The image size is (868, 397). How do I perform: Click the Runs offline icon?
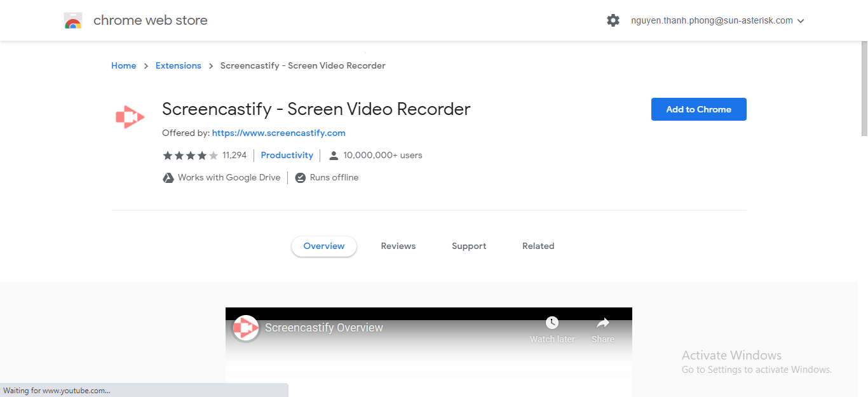coord(301,178)
